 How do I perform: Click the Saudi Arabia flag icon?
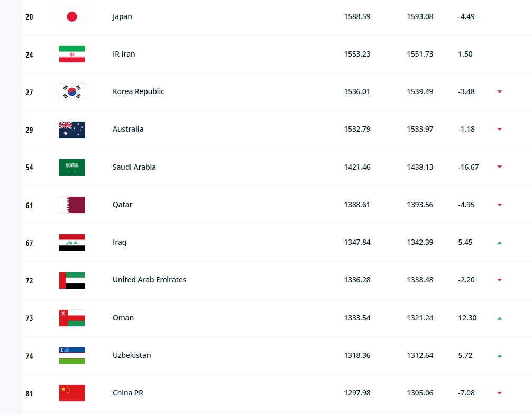tap(72, 167)
